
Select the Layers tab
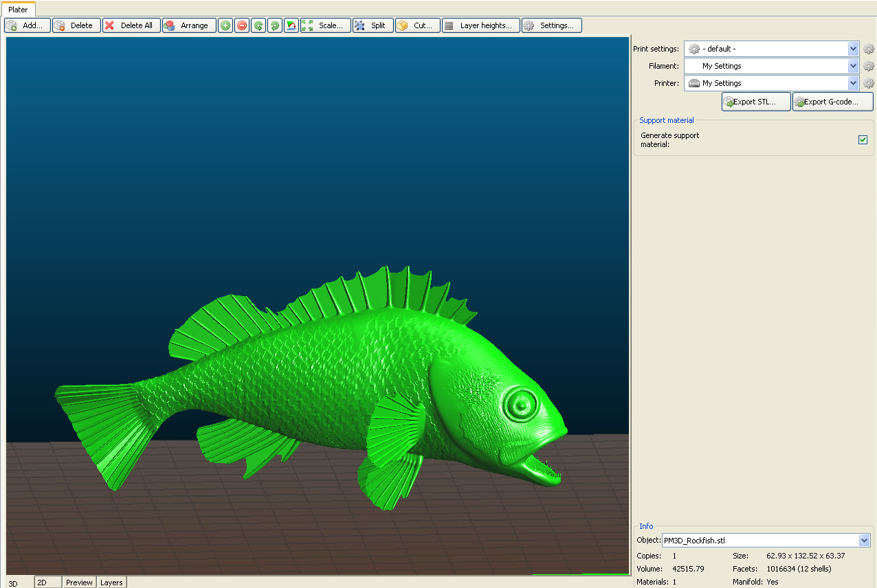(111, 582)
